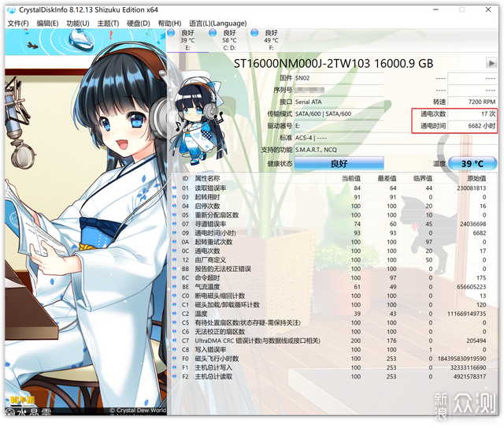Click the 最差值 column header

(387, 178)
